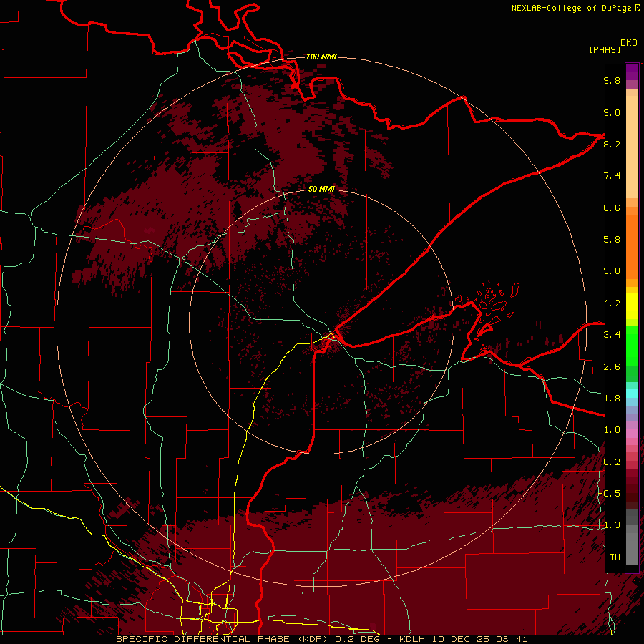
Task: Click the 0.2 DEG elevation angle in the caption
Action: click(357, 639)
